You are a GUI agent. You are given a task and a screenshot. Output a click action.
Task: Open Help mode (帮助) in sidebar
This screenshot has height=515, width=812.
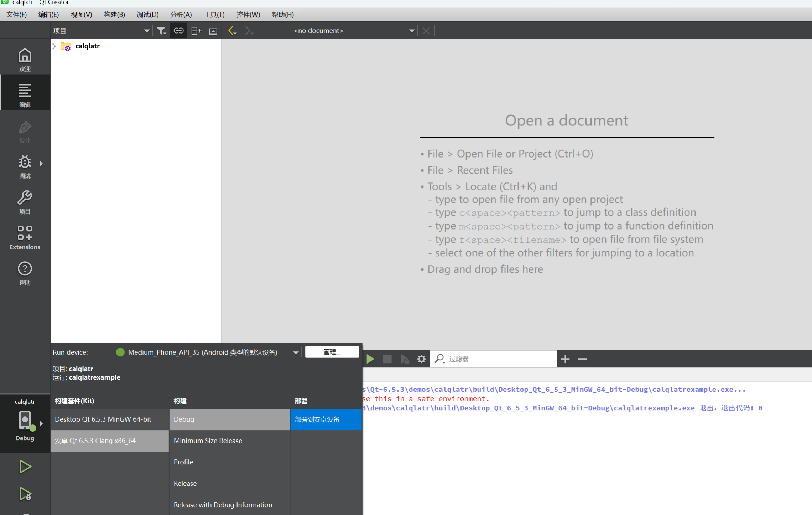click(x=25, y=273)
